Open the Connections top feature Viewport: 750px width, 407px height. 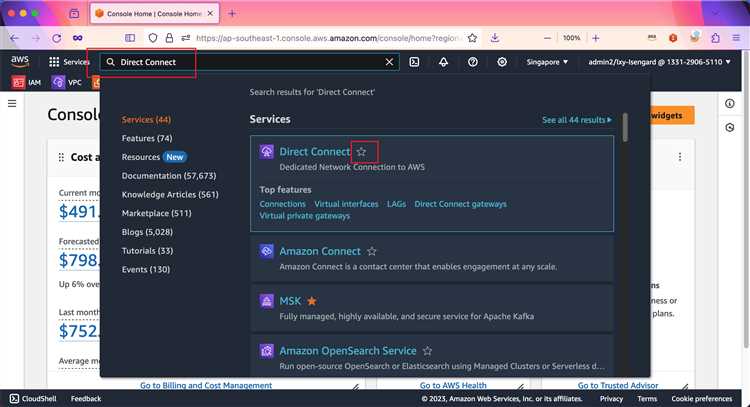283,204
